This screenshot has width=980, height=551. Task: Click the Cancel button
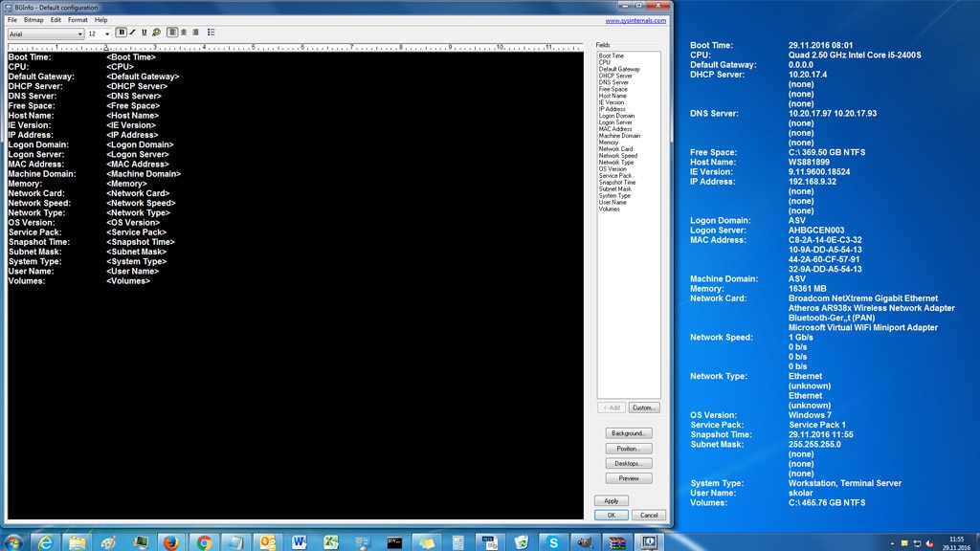pyautogui.click(x=649, y=516)
